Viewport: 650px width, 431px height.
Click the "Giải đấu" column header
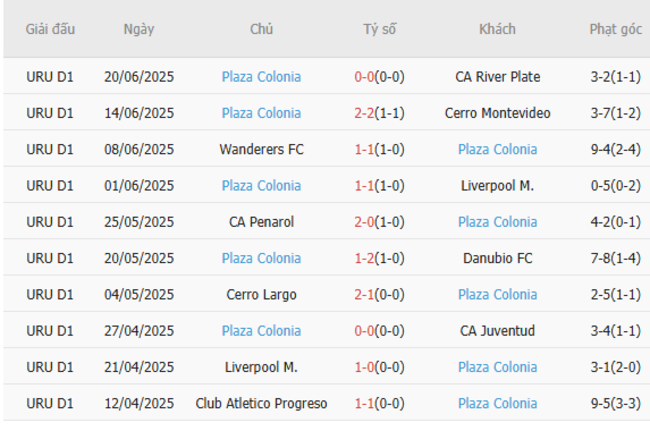click(50, 29)
